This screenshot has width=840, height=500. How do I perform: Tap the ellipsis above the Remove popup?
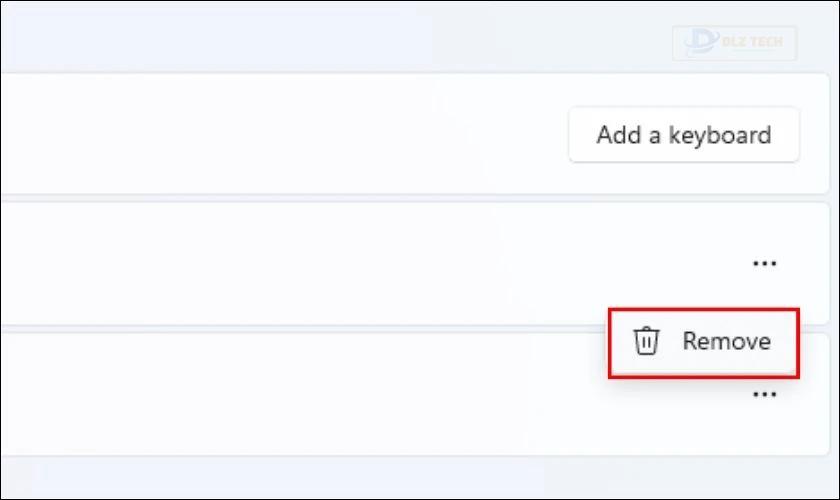pyautogui.click(x=764, y=263)
